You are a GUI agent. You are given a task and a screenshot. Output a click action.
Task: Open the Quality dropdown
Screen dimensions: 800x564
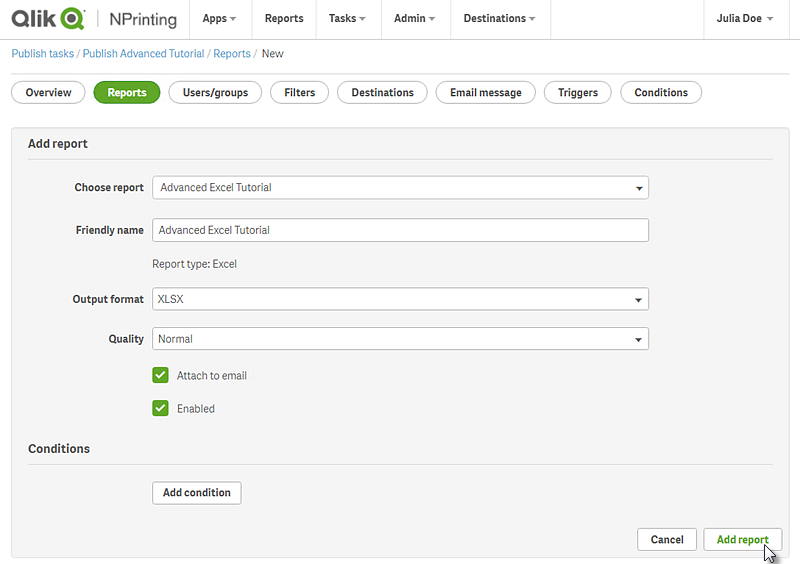click(401, 339)
